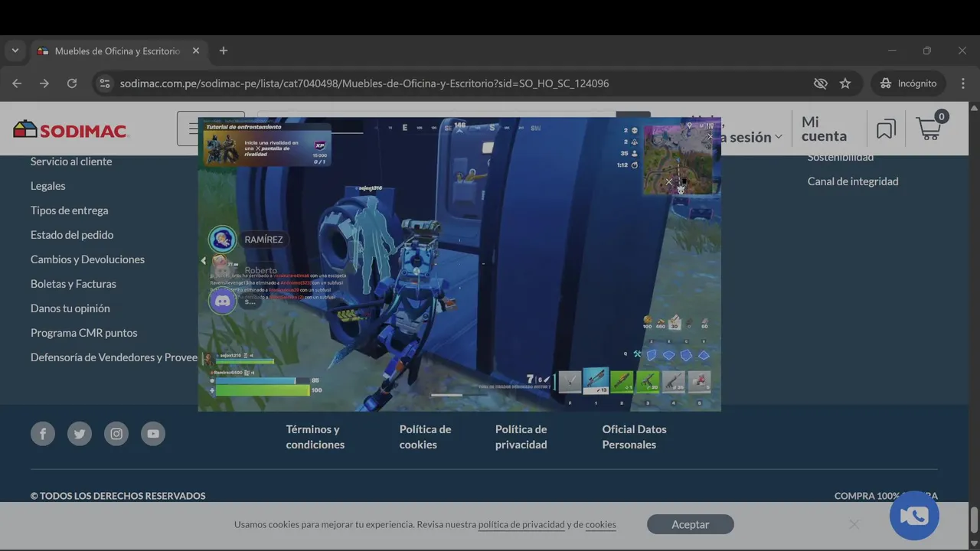Accept cookies with the Aceptar button
Viewport: 980px width, 551px height.
[691, 524]
